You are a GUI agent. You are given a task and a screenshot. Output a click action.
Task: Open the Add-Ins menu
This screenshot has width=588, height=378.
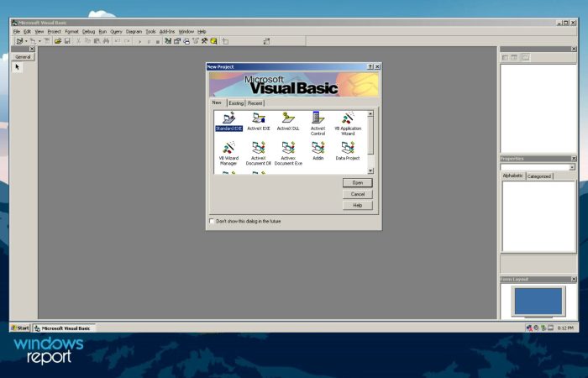coord(167,32)
